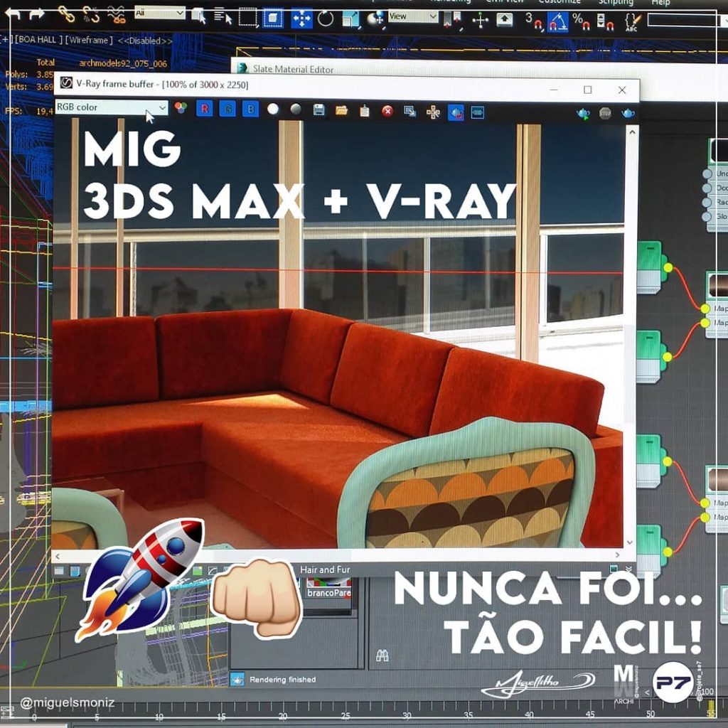The width and height of the screenshot is (728, 728).
Task: Click Track Mouse While Rendering icon
Action: (x=433, y=112)
